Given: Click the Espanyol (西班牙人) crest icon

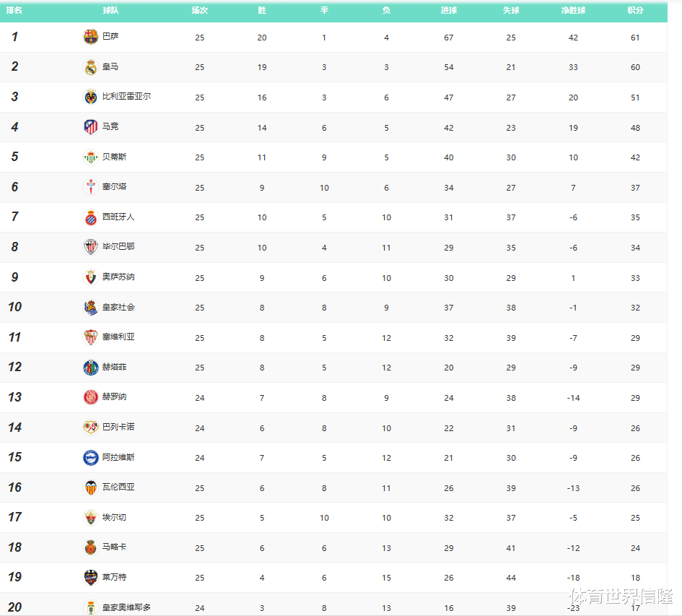Looking at the screenshot, I should (x=90, y=217).
